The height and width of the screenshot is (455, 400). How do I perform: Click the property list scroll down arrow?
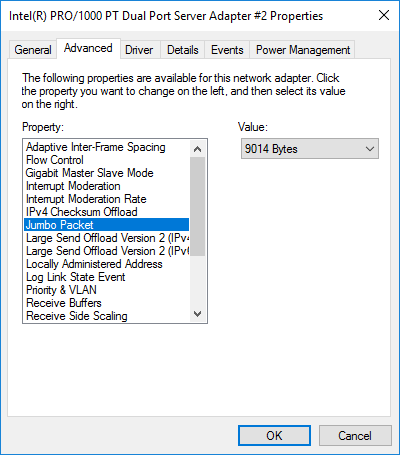tap(197, 314)
